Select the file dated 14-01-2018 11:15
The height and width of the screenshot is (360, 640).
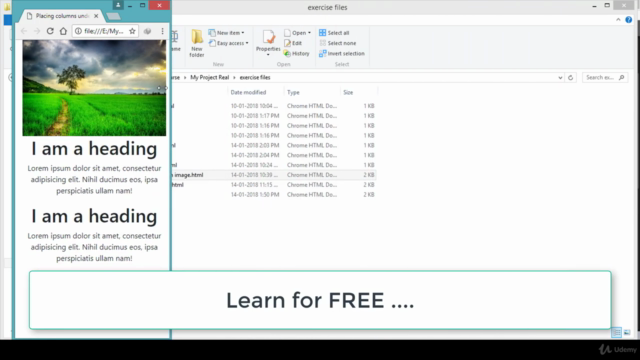pos(273,185)
